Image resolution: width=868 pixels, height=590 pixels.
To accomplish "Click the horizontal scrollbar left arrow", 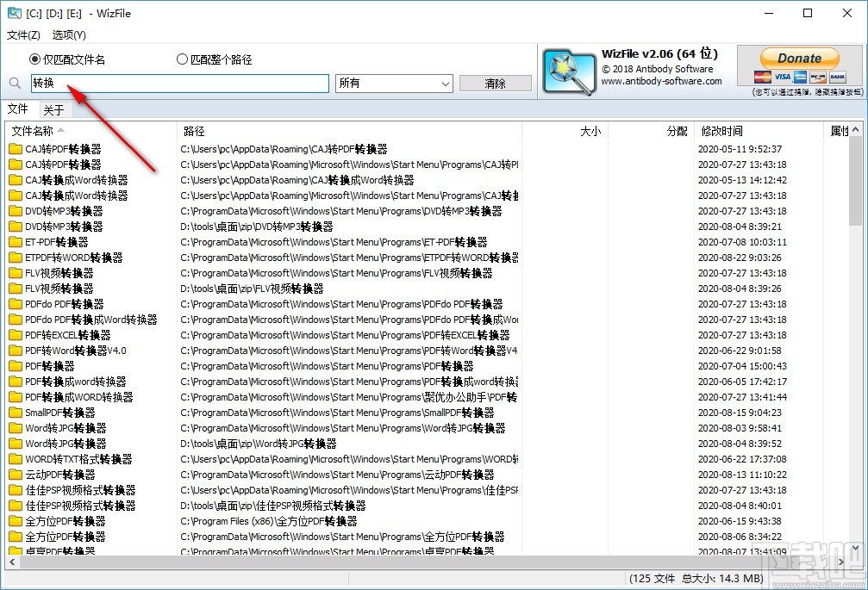I will (x=12, y=562).
